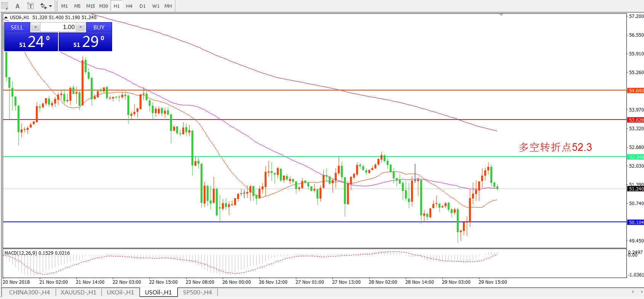Click the blue 50.104 price level label
This screenshot has width=644, height=299.
click(x=636, y=222)
